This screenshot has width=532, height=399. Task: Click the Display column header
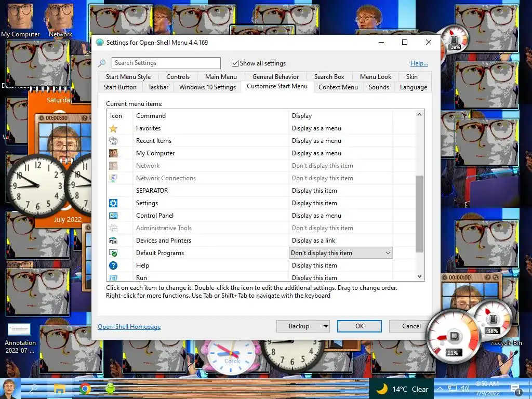[302, 116]
